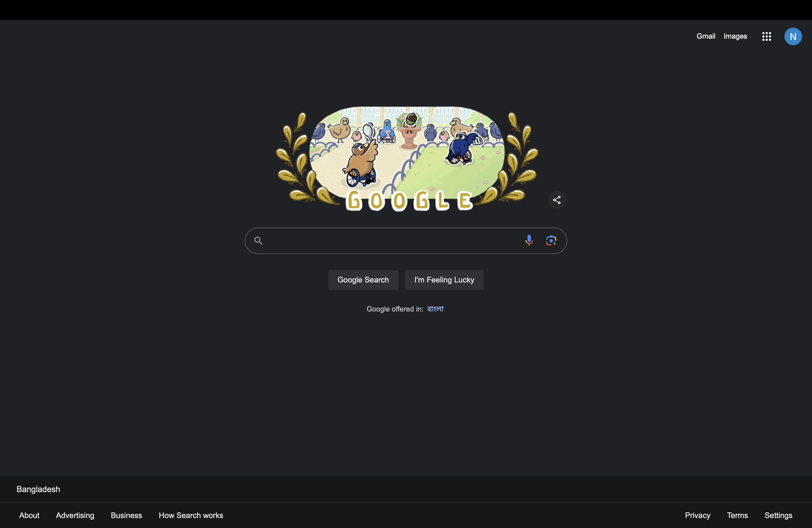Click the Google Search button
The image size is (812, 528).
363,280
